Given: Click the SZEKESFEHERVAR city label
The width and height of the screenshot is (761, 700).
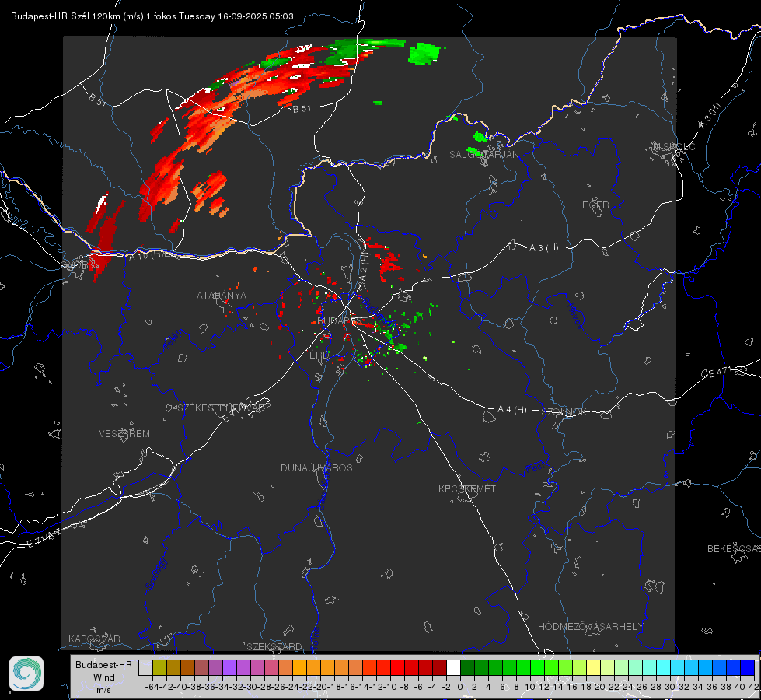Looking at the screenshot, I should pos(221,408).
